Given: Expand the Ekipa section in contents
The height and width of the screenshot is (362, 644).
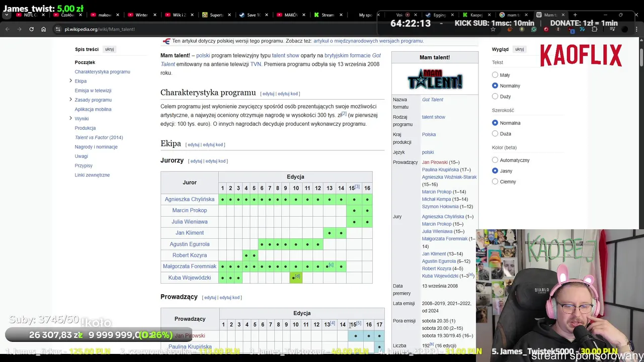Looking at the screenshot, I should click(70, 81).
